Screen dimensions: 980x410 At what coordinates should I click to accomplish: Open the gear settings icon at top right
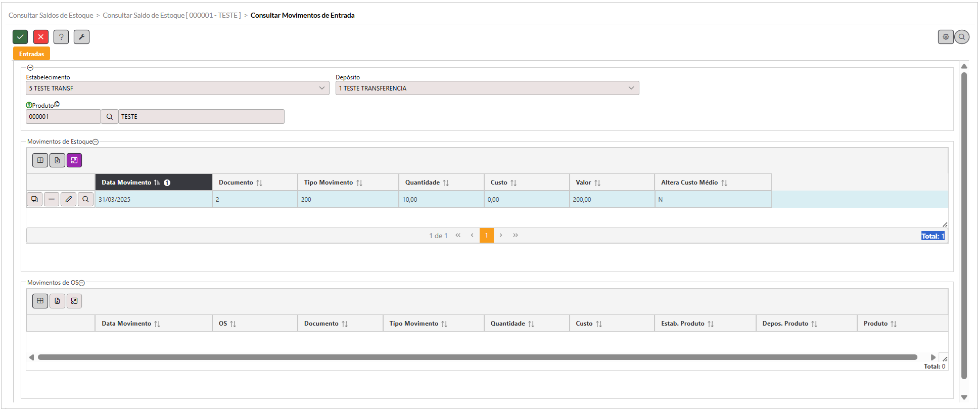[946, 37]
